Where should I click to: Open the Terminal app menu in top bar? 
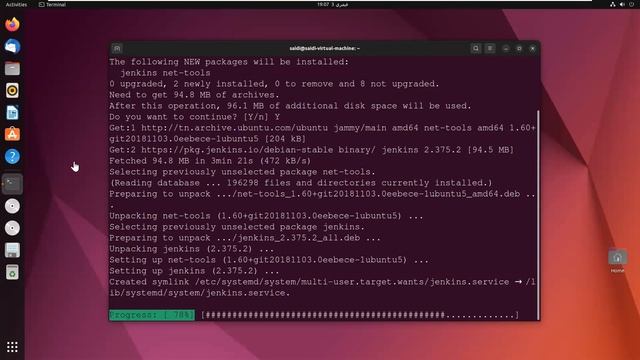click(x=52, y=4)
